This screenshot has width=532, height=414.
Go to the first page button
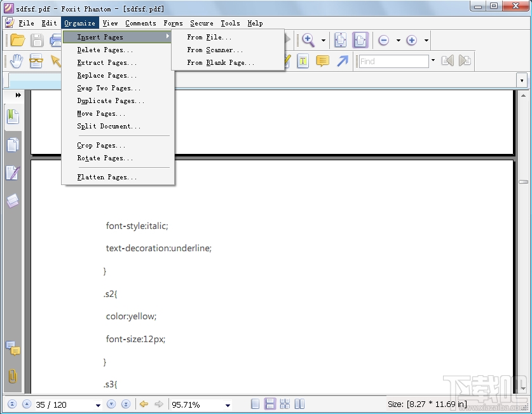[x=12, y=404]
